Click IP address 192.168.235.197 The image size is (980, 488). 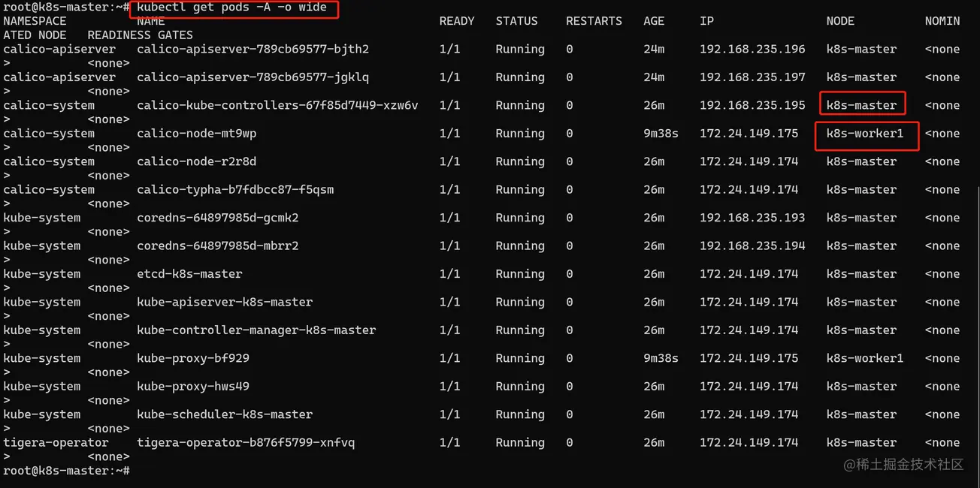752,77
